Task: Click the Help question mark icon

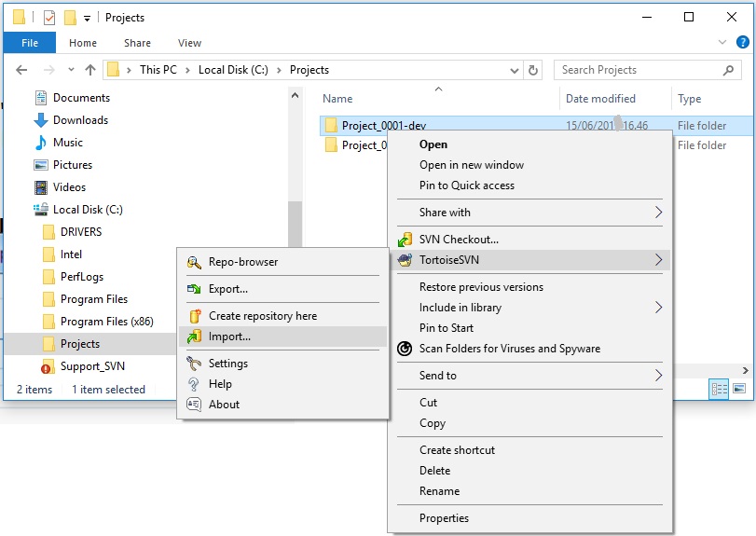Action: click(194, 384)
